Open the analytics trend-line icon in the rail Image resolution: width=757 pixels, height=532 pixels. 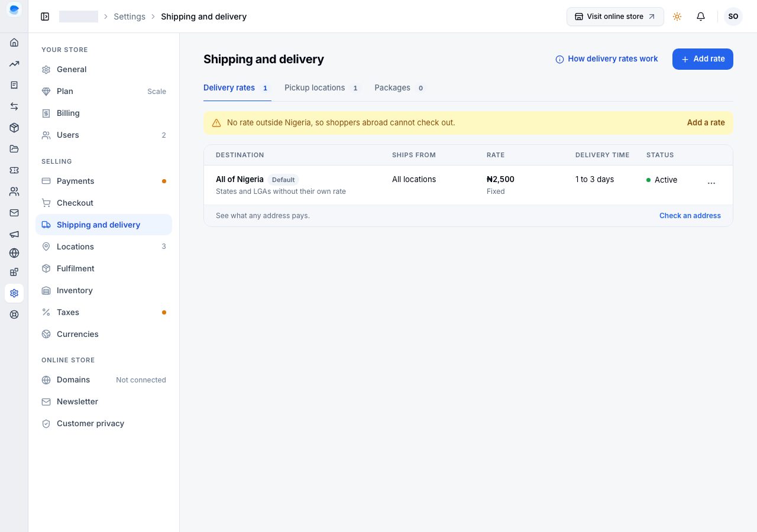[14, 64]
